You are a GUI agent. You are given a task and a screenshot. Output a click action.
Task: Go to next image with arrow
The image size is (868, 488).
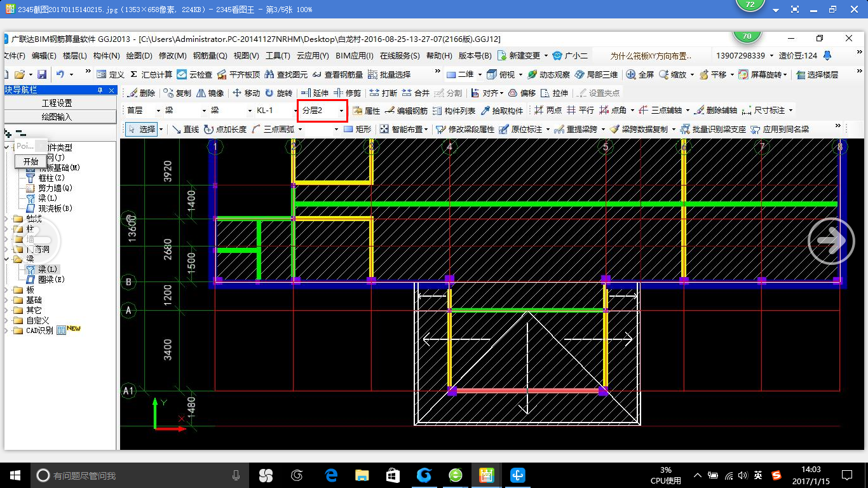(x=831, y=241)
